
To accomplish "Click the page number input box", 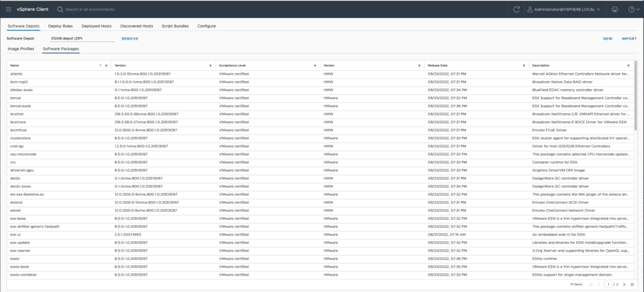I will 609,284.
